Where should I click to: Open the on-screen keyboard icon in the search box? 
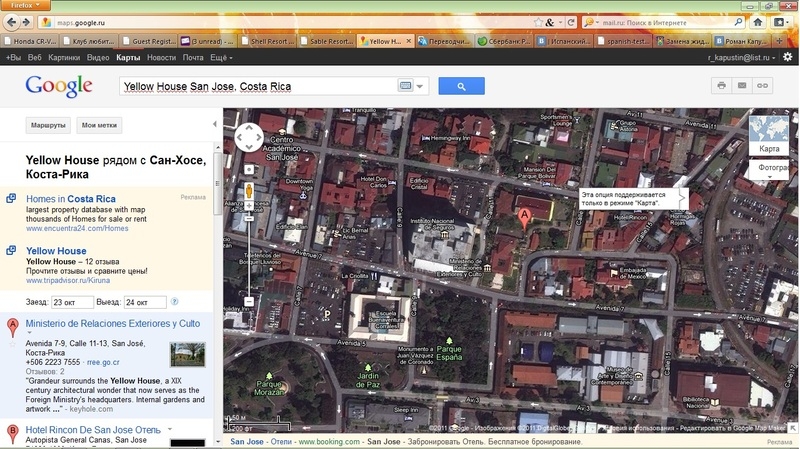coord(406,86)
